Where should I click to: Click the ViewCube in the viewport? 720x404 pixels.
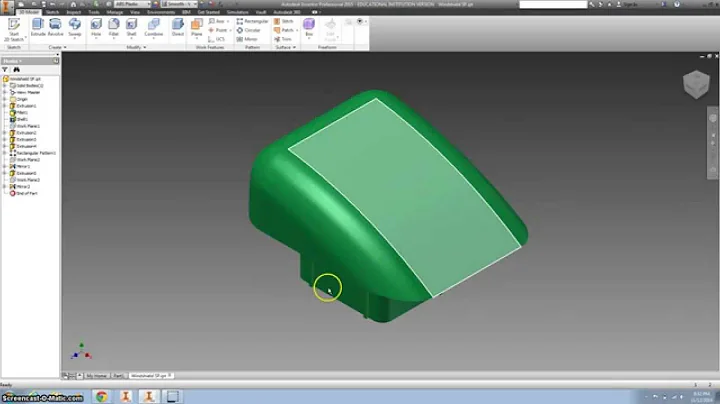tap(696, 84)
